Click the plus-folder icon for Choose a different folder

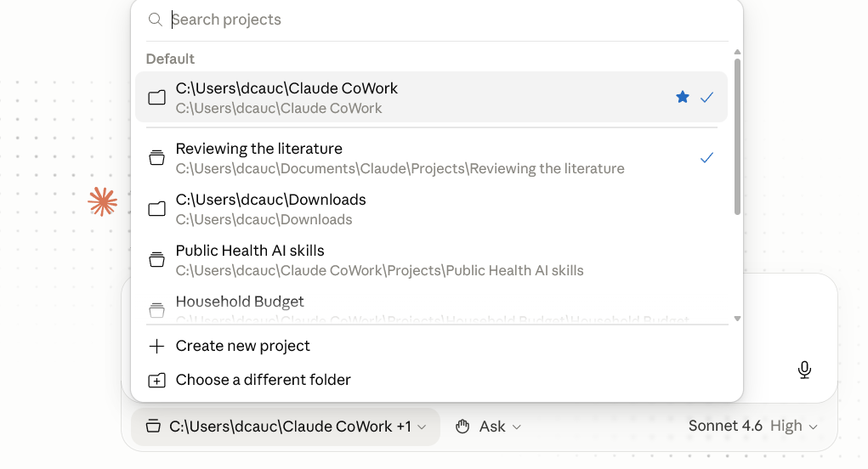point(156,380)
